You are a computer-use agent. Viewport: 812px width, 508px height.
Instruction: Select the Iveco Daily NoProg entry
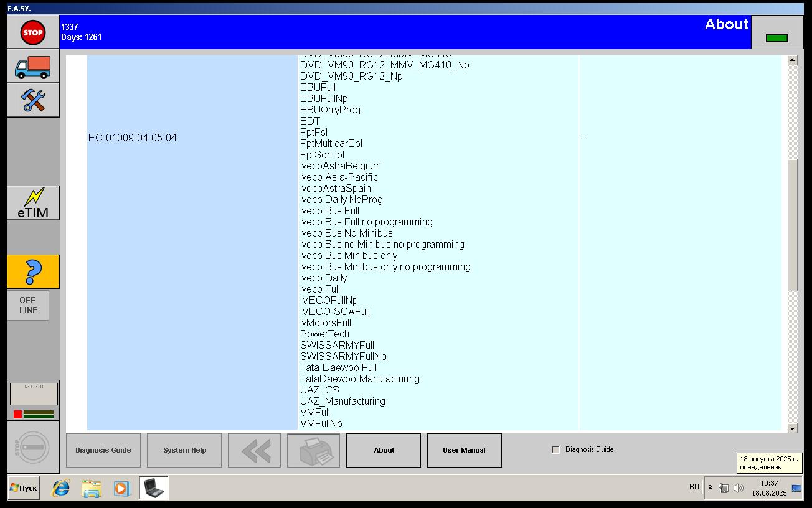point(341,199)
